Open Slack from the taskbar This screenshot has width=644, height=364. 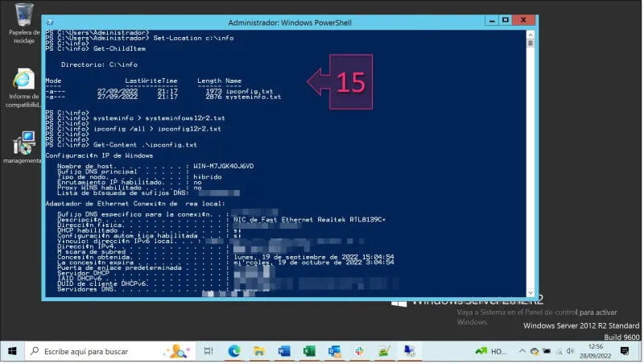(359, 351)
